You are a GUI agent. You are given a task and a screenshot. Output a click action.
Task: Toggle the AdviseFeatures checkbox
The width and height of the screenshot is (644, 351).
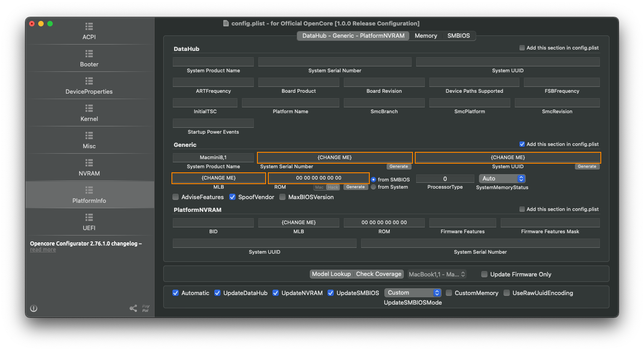coord(176,197)
